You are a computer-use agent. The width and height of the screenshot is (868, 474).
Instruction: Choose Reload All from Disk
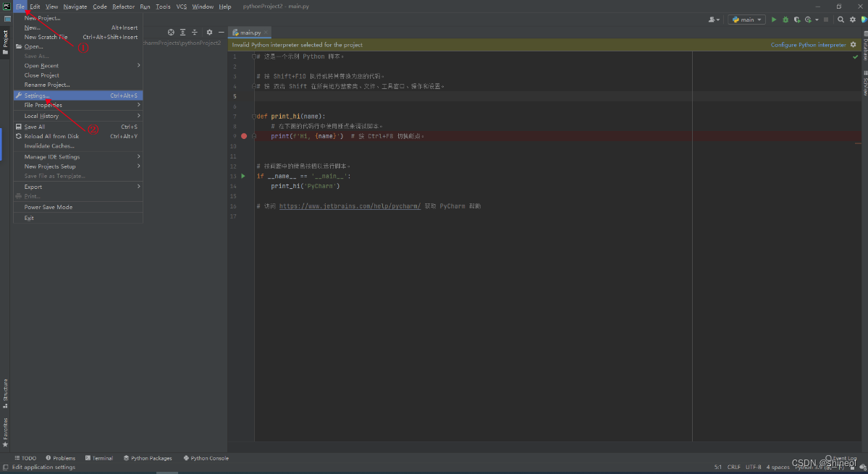[x=78, y=136]
